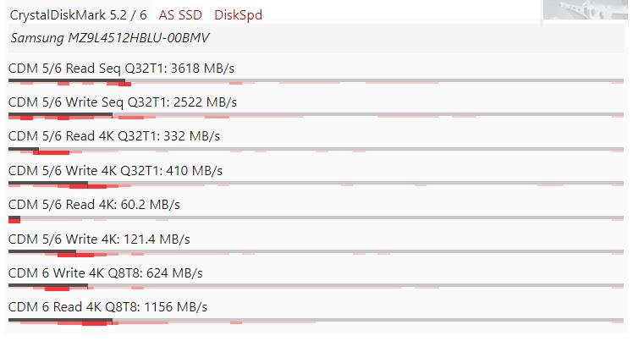The image size is (644, 341).
Task: Select the Write 4K 121.4 MB/s result
Action: (x=99, y=239)
